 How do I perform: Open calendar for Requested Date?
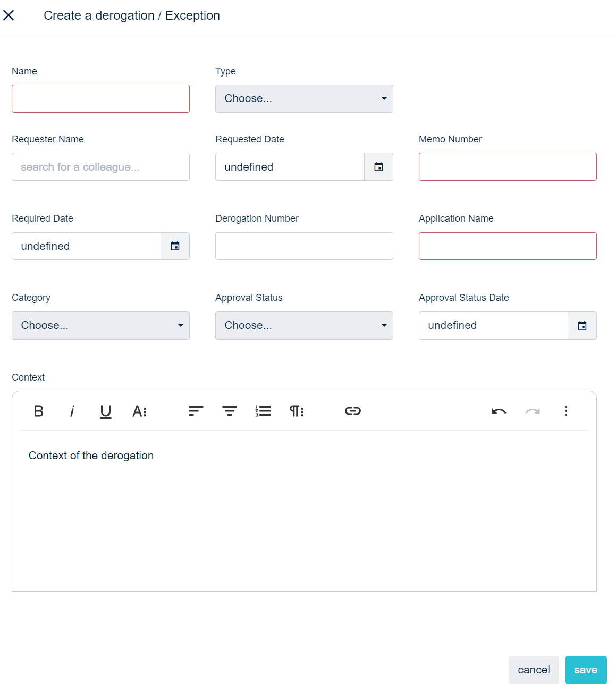click(x=378, y=167)
